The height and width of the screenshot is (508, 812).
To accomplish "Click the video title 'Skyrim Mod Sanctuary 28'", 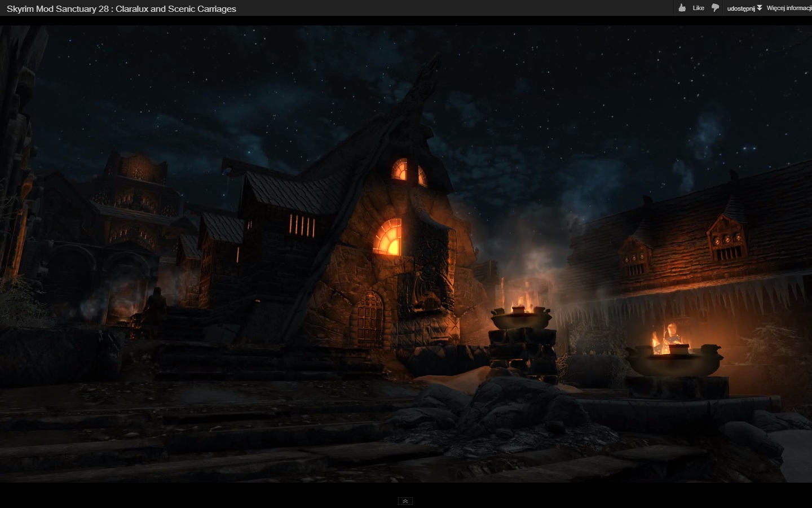I will tap(121, 8).
